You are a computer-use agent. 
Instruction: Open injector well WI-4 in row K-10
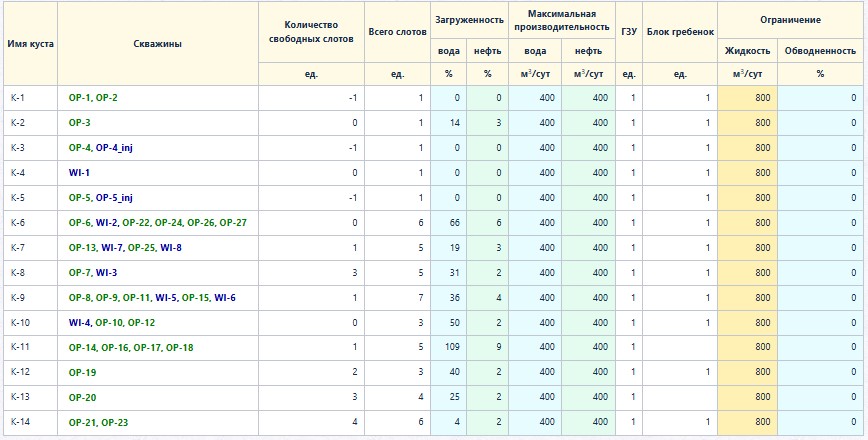pos(79,323)
